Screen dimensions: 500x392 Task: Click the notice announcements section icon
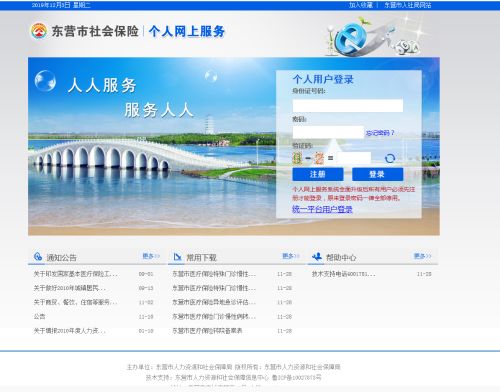(38, 256)
